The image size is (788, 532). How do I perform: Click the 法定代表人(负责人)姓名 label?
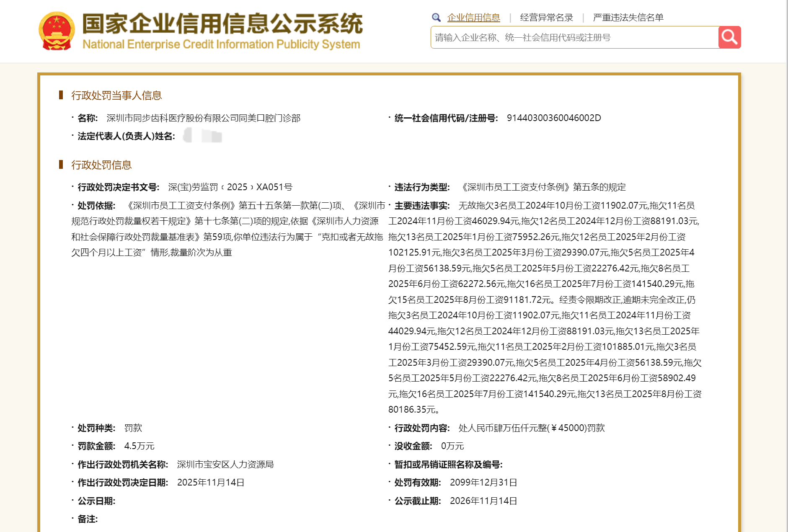pos(126,136)
